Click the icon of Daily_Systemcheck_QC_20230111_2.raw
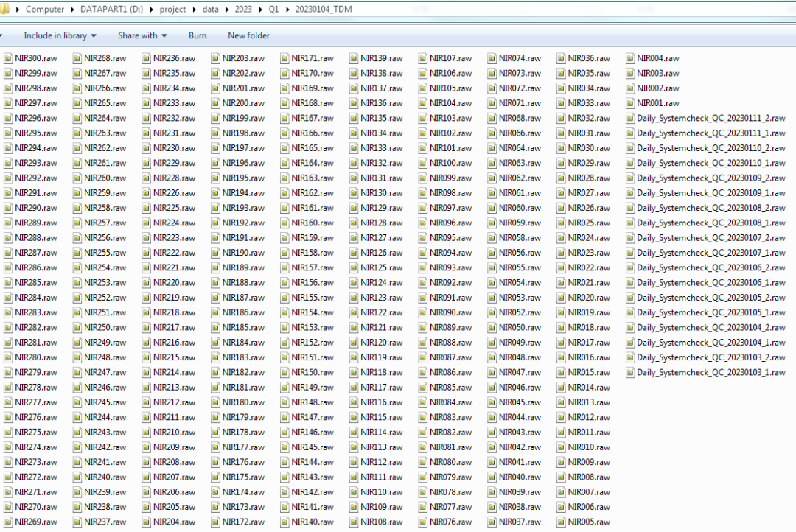This screenshot has width=796, height=532. tap(630, 119)
